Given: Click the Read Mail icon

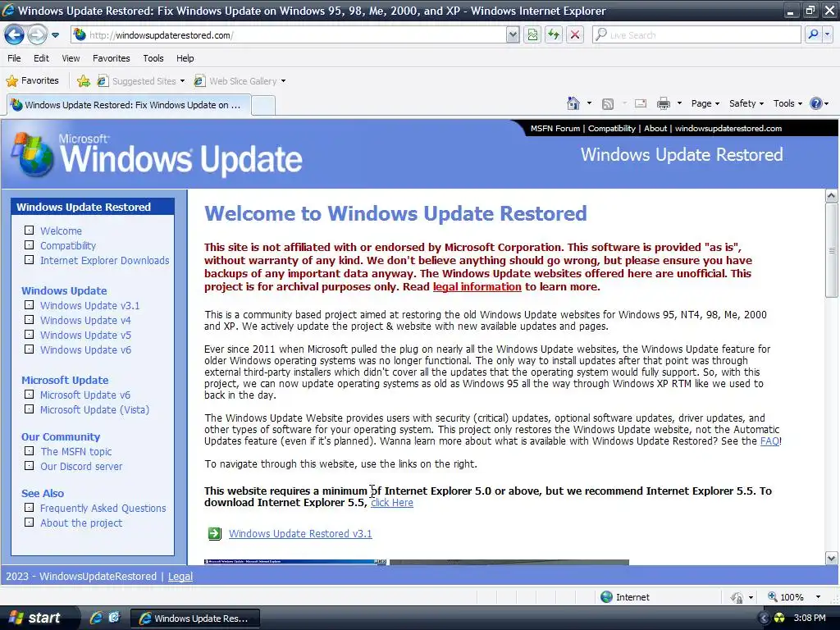Looking at the screenshot, I should [x=641, y=103].
